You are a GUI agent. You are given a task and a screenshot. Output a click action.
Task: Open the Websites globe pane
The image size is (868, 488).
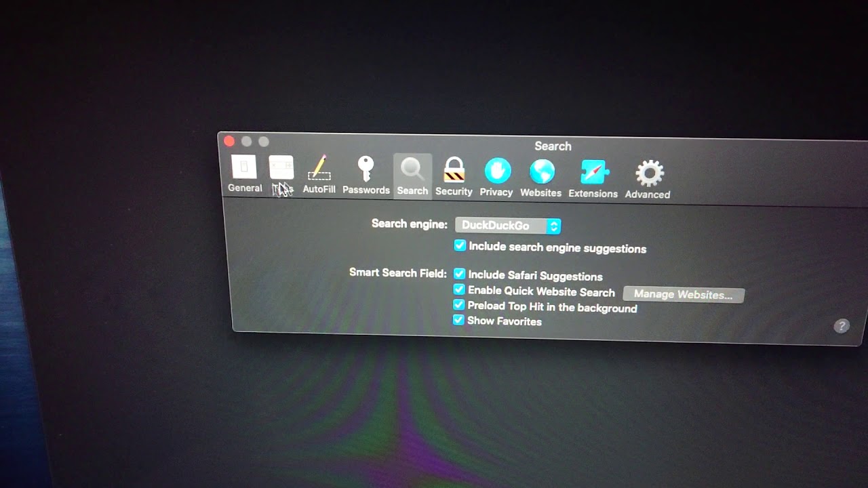[x=540, y=178]
